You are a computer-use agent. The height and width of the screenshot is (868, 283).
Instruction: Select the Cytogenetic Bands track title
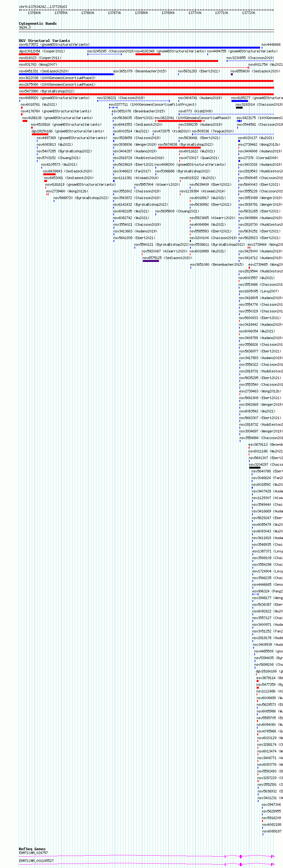tap(38, 23)
